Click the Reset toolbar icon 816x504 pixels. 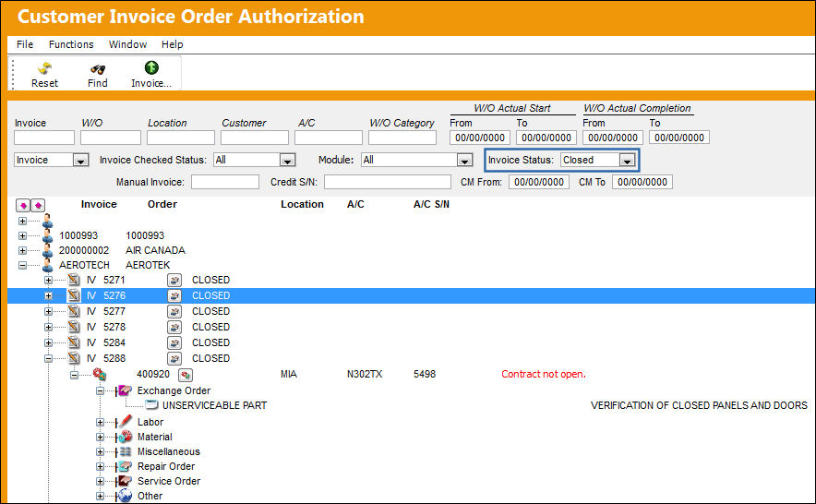[44, 68]
